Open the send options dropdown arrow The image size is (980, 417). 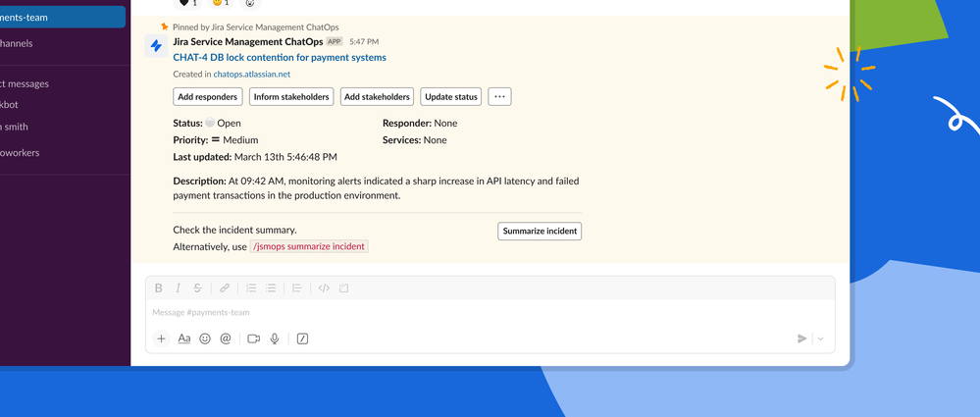821,339
